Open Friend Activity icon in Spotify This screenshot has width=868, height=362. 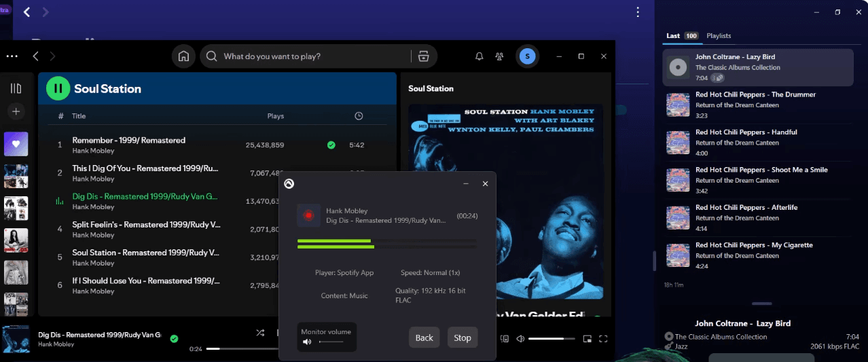pyautogui.click(x=500, y=56)
